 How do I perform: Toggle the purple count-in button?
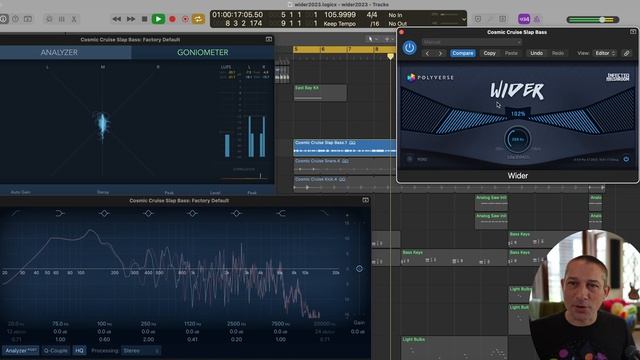coord(524,19)
